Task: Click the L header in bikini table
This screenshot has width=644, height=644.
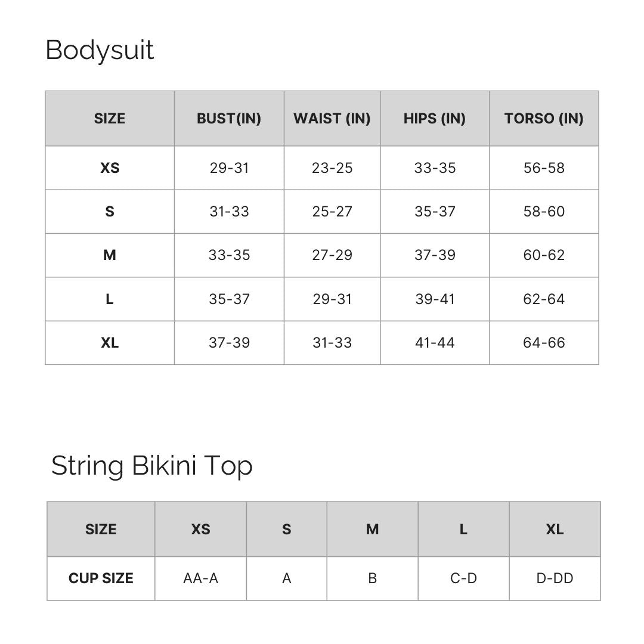Action: pos(463,530)
